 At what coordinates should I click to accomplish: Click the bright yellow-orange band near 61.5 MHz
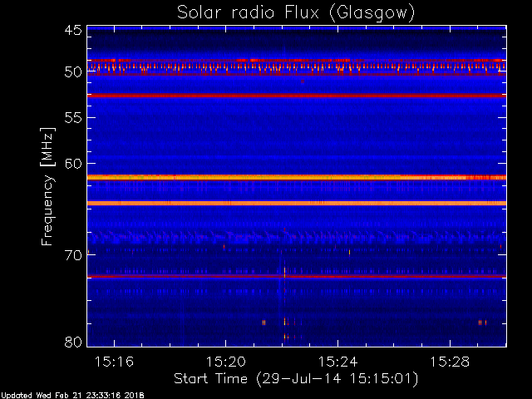pos(297,177)
